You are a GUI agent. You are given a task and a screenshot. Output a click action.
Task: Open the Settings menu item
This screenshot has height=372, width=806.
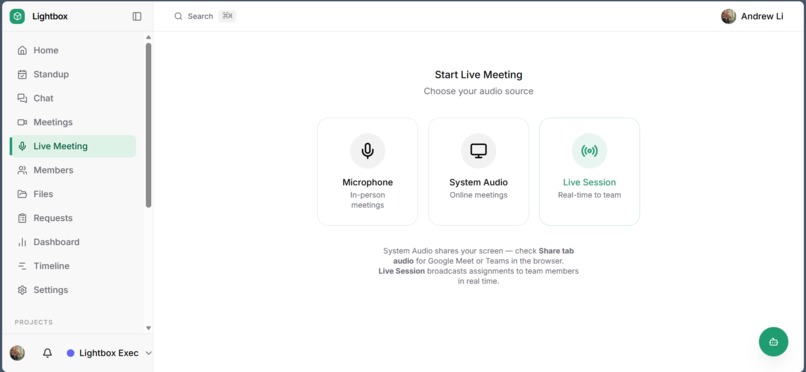click(72, 290)
